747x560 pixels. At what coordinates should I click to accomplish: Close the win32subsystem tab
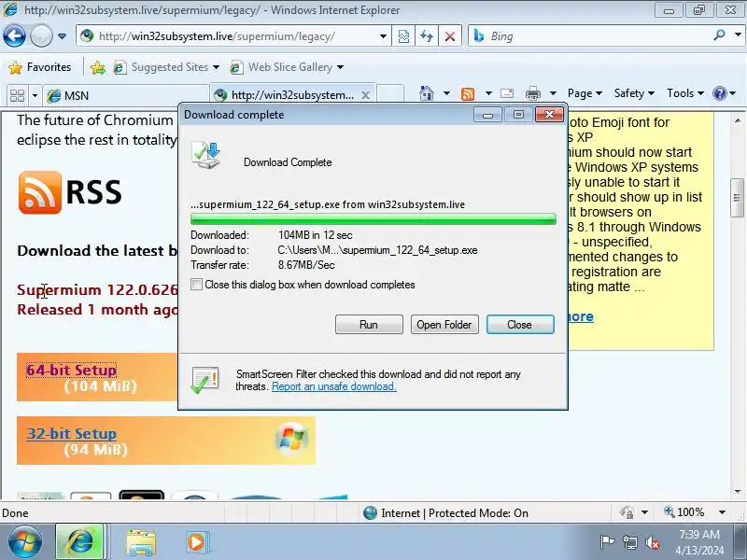click(365, 95)
